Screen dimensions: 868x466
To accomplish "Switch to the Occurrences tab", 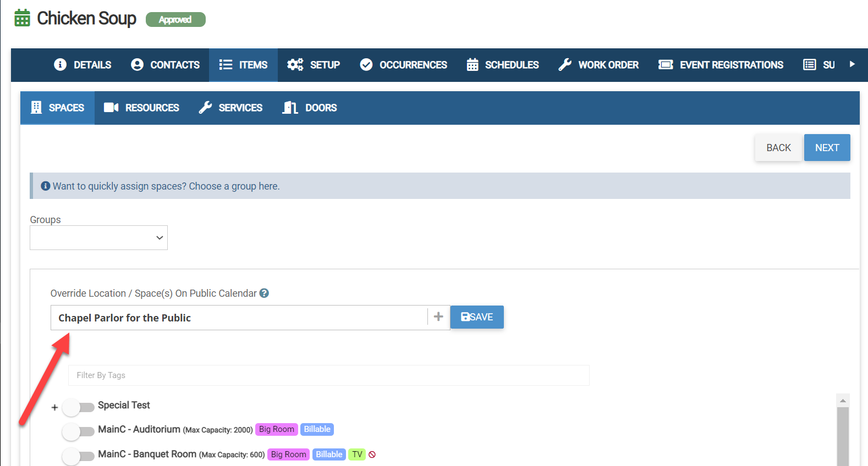I will 403,65.
